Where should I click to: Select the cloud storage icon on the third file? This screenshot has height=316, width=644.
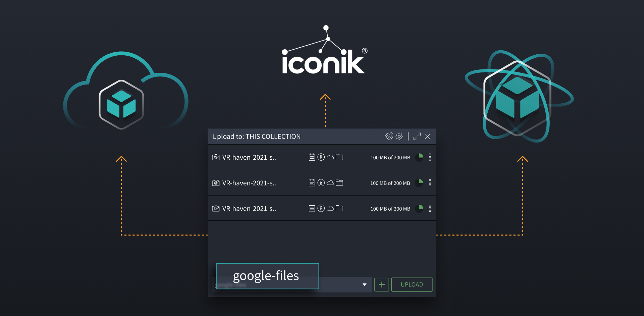tap(330, 208)
